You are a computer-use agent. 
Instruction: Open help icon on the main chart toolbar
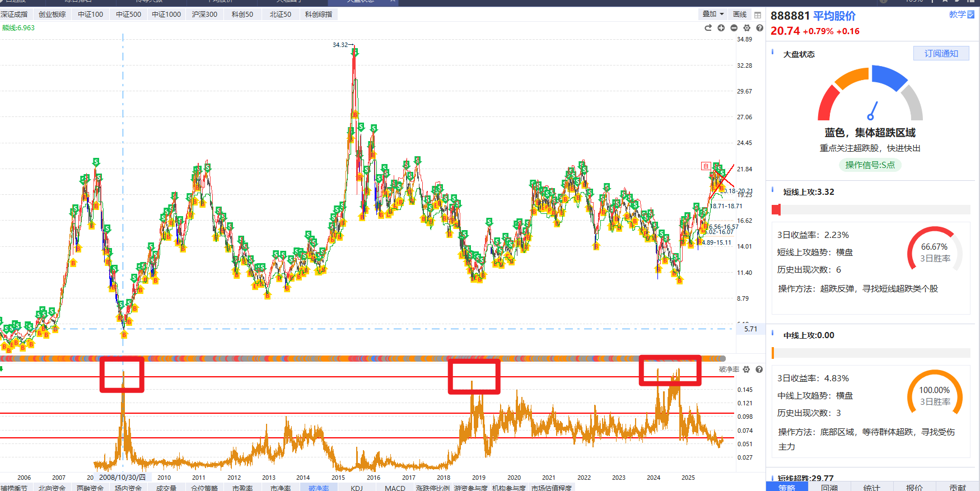(759, 28)
